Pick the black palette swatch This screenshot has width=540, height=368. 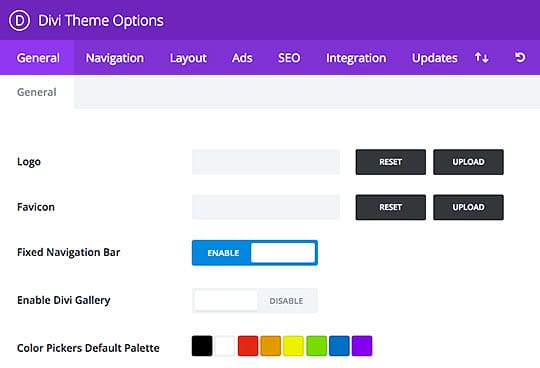coord(202,346)
